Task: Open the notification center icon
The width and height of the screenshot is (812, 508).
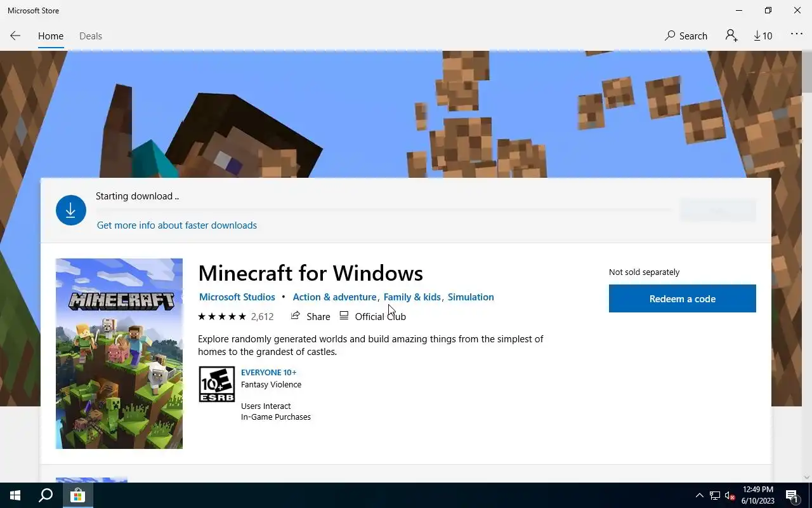Action: pos(792,496)
